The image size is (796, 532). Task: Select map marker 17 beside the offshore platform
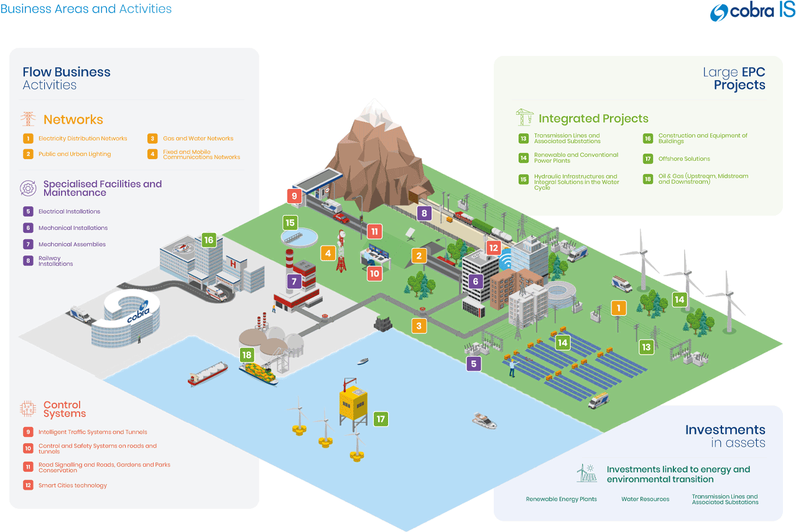[381, 419]
